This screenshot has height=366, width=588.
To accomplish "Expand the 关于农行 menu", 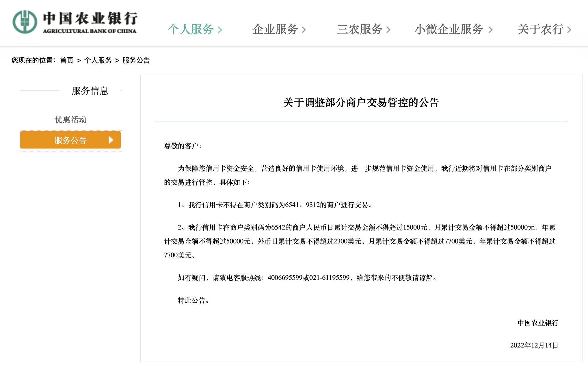I will point(540,29).
